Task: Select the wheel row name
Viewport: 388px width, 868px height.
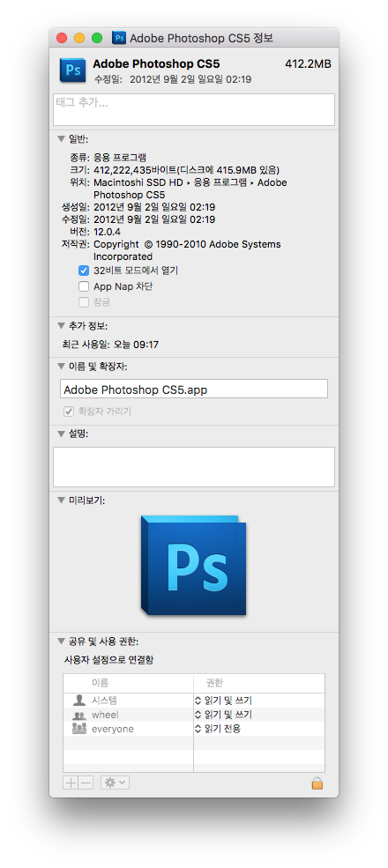Action: pos(105,715)
